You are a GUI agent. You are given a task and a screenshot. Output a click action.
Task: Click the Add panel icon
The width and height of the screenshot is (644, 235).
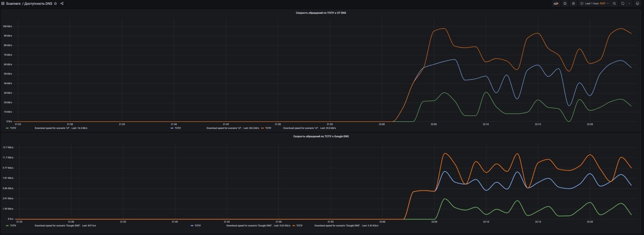[556, 3]
